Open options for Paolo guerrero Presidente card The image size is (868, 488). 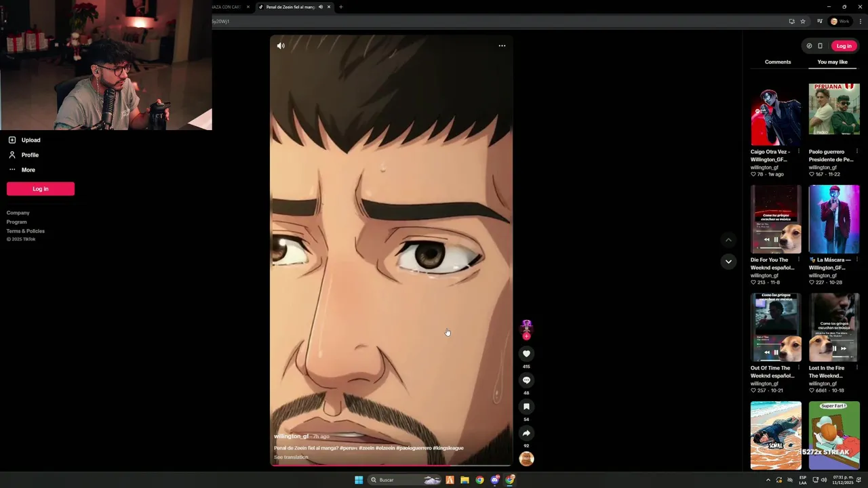pyautogui.click(x=857, y=152)
